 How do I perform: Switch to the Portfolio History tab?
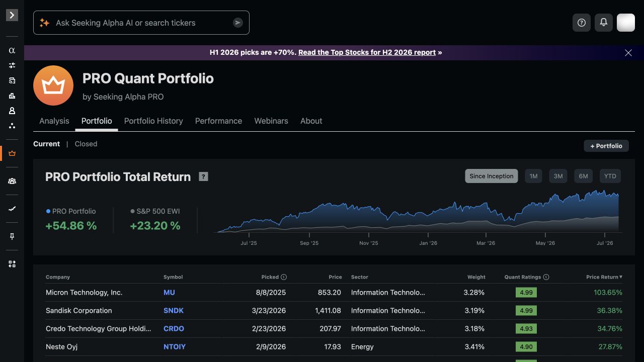153,121
